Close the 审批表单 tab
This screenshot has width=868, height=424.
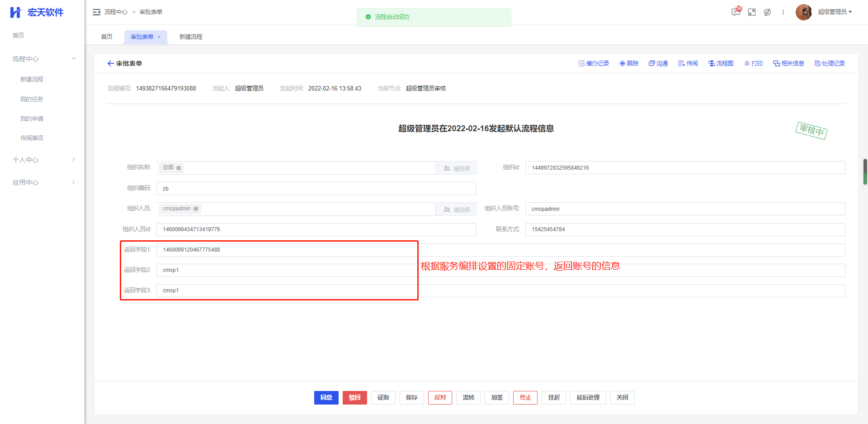159,37
